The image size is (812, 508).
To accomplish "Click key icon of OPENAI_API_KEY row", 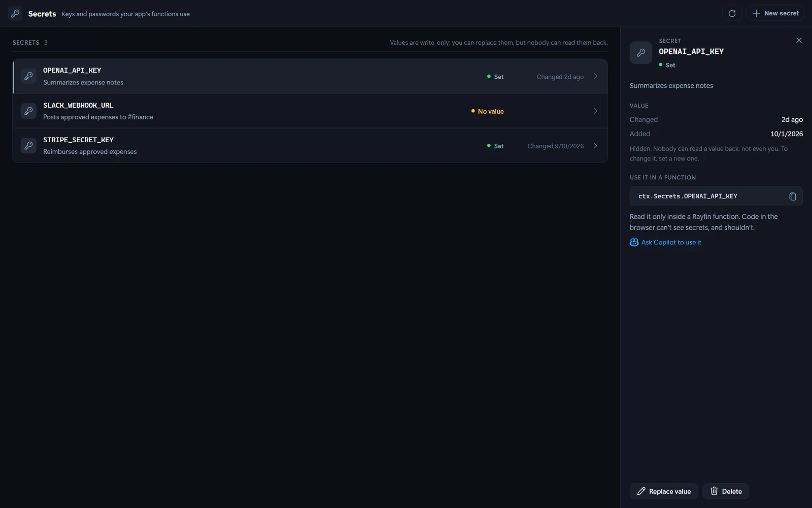I will click(x=28, y=76).
